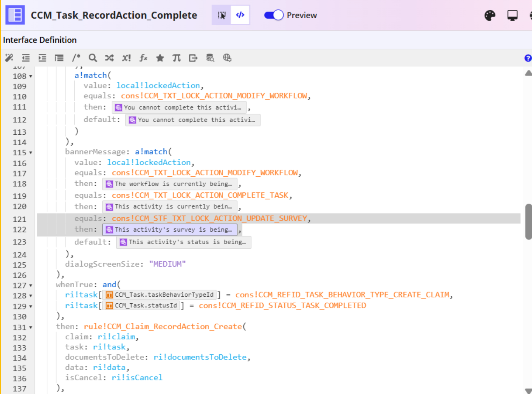Click the Interface Definition header
Screen dimensions: 532x394
pos(40,40)
